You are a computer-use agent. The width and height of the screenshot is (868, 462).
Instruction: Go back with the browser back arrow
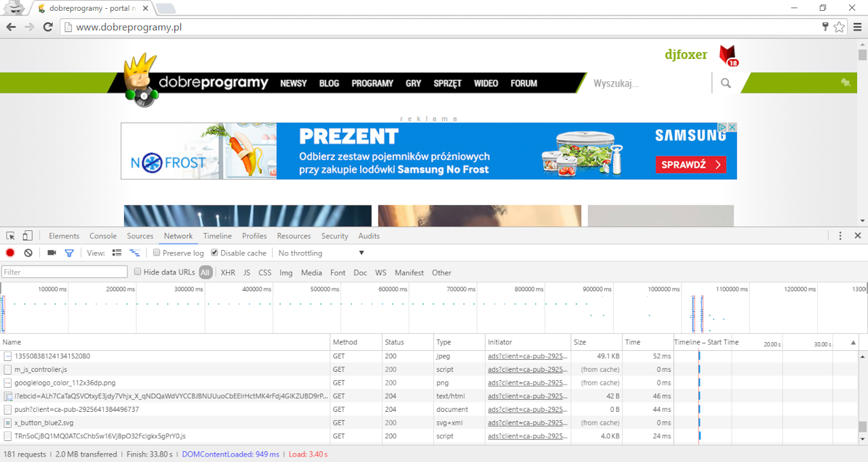click(x=11, y=27)
